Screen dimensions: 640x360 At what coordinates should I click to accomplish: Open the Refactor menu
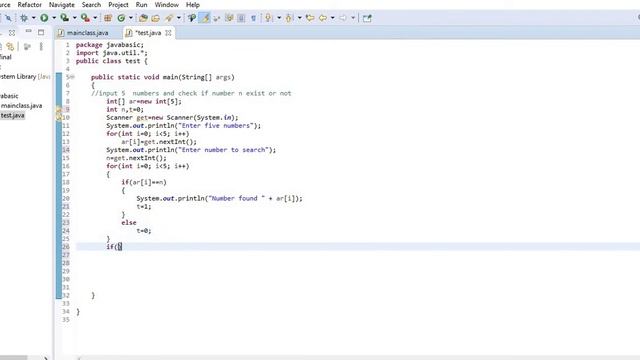[x=29, y=5]
